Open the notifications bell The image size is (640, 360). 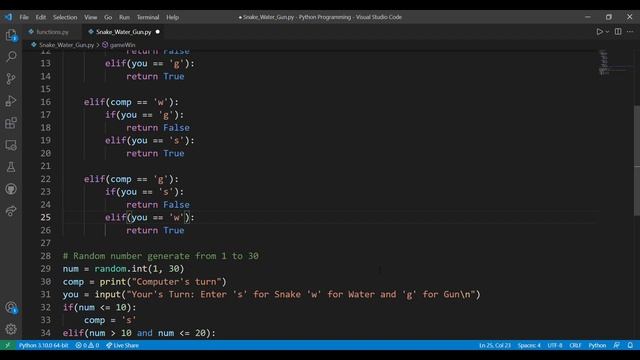630,345
